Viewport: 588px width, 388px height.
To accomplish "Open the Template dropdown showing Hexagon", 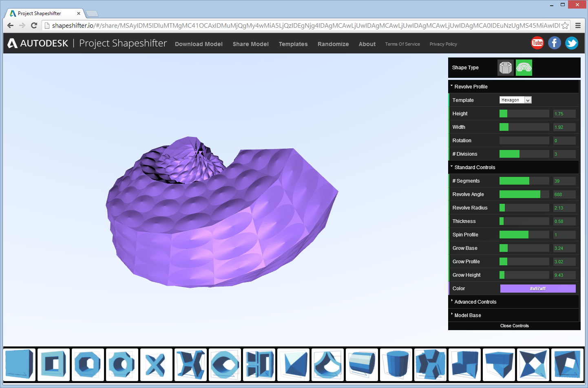I will pos(515,100).
